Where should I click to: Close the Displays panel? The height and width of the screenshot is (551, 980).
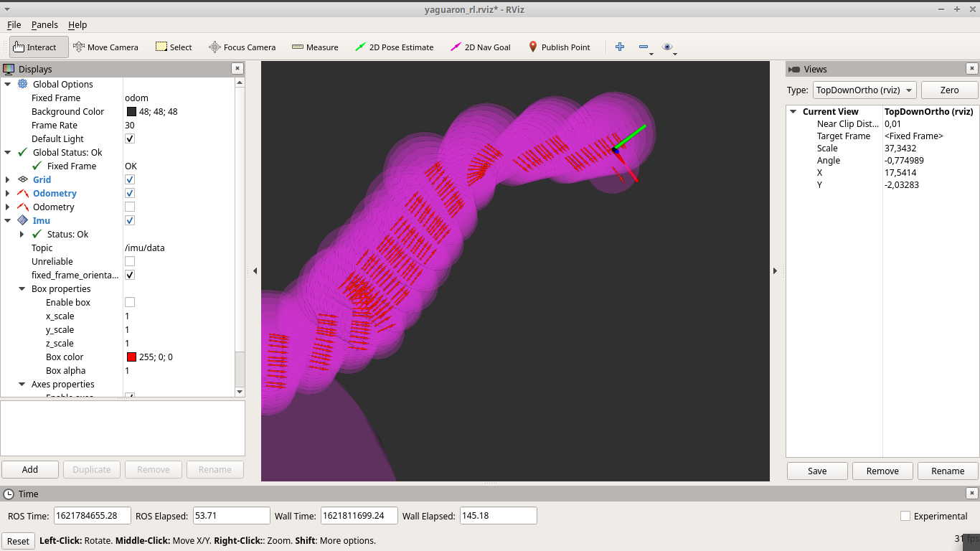click(237, 68)
